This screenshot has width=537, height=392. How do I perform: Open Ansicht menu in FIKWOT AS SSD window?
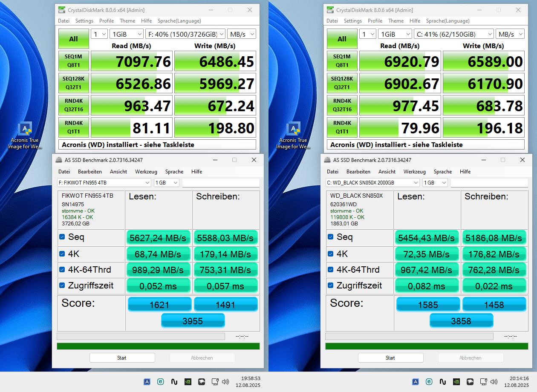118,172
